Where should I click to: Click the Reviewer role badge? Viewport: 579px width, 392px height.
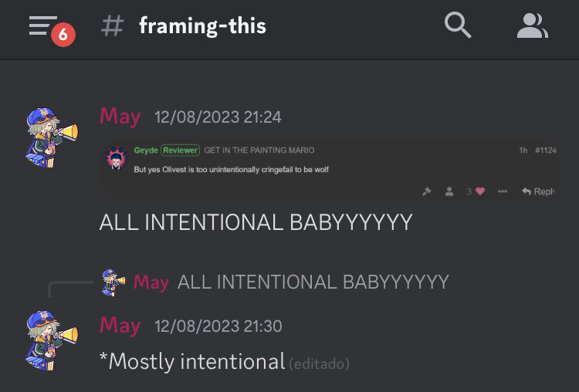[180, 150]
